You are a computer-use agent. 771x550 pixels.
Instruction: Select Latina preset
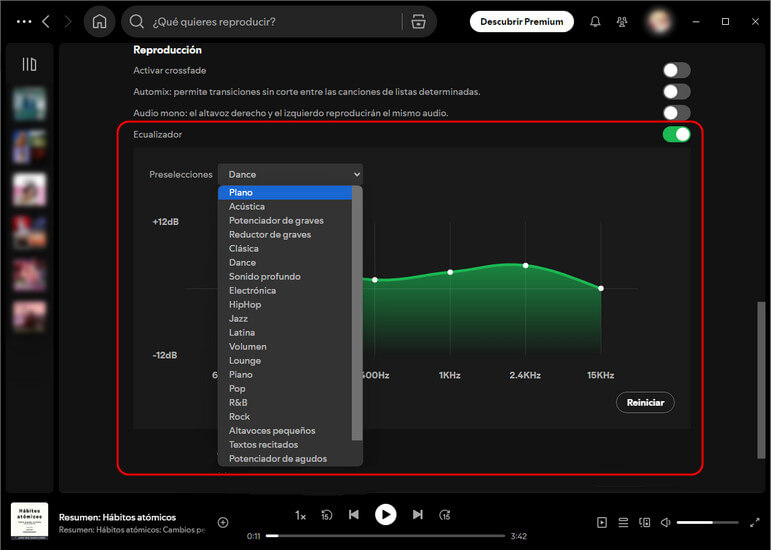tap(285, 333)
